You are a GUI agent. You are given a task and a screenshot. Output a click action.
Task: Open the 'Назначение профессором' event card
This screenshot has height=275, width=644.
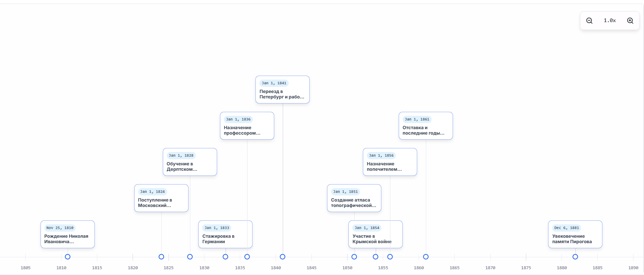click(247, 126)
